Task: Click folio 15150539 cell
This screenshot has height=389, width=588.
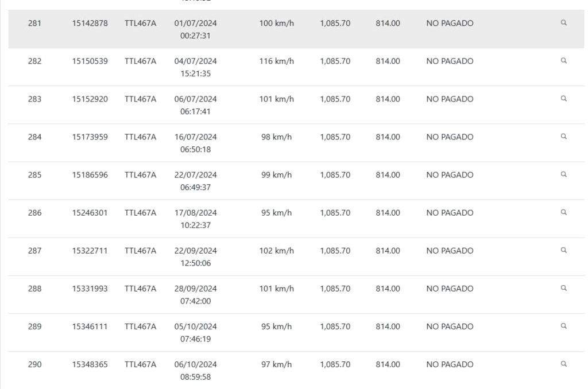Action: click(90, 61)
